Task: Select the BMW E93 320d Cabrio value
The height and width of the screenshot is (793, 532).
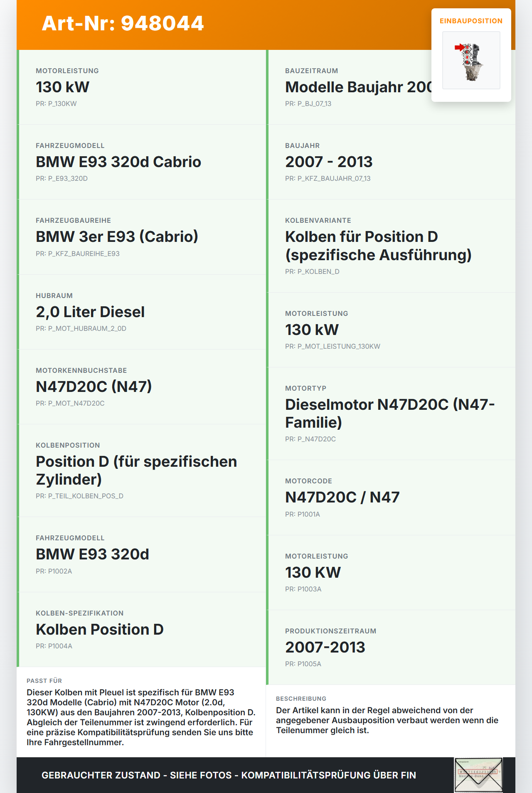Action: (x=118, y=162)
